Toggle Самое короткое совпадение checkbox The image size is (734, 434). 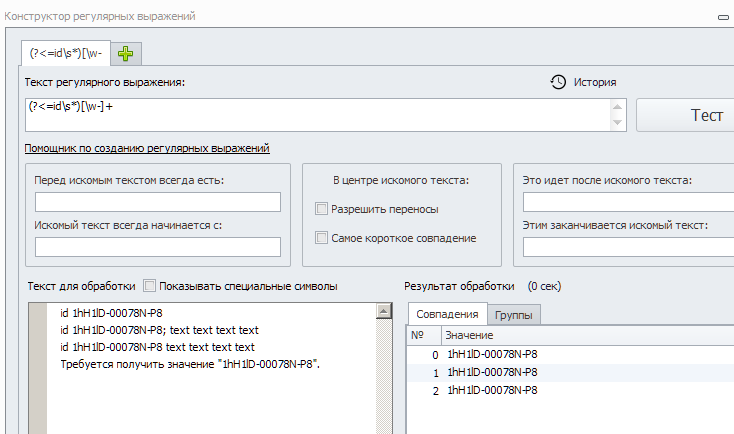[322, 238]
